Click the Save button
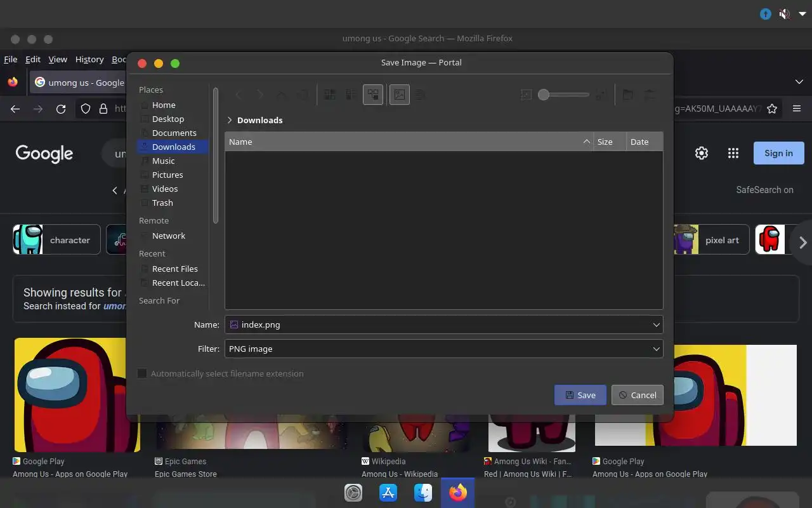Screen dimensions: 812x508 tap(580, 395)
